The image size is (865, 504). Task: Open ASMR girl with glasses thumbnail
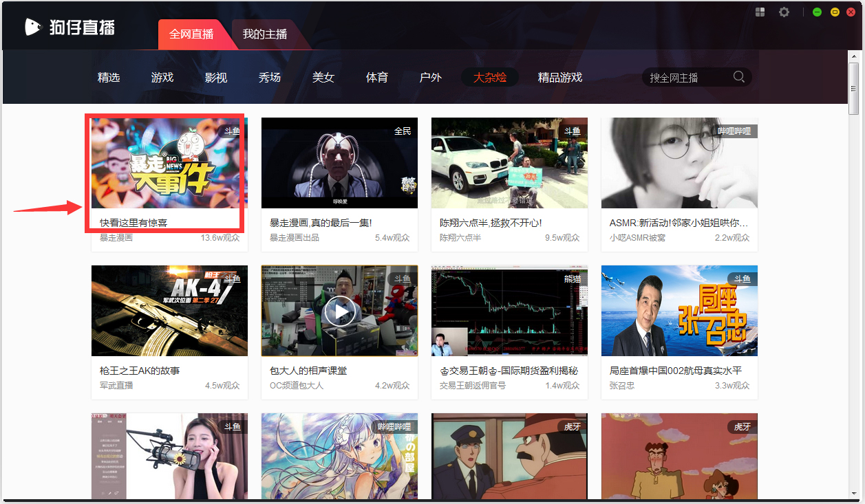[679, 163]
